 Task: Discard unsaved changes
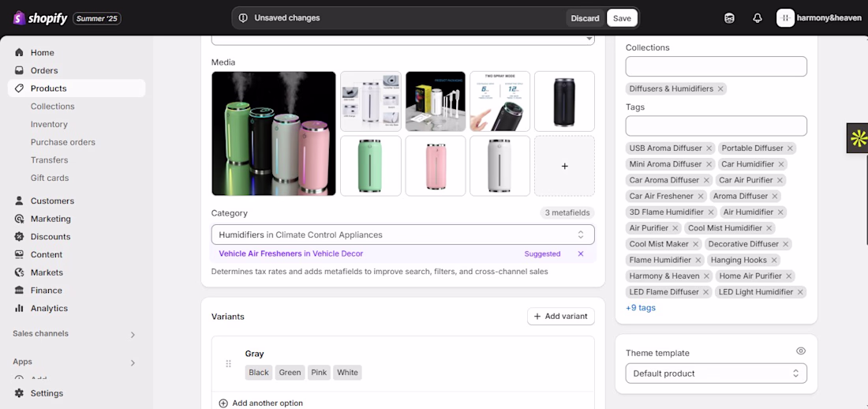click(586, 18)
